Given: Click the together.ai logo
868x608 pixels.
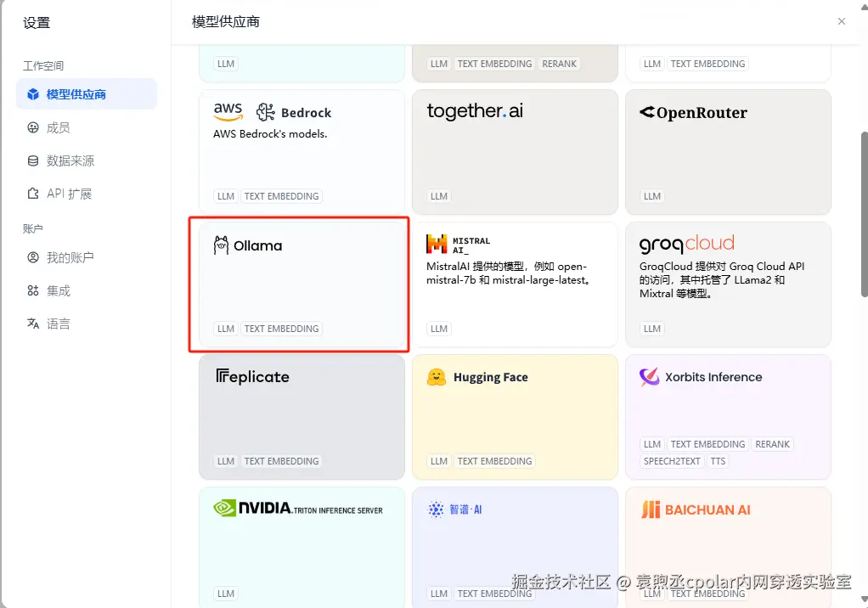Looking at the screenshot, I should pos(475,111).
